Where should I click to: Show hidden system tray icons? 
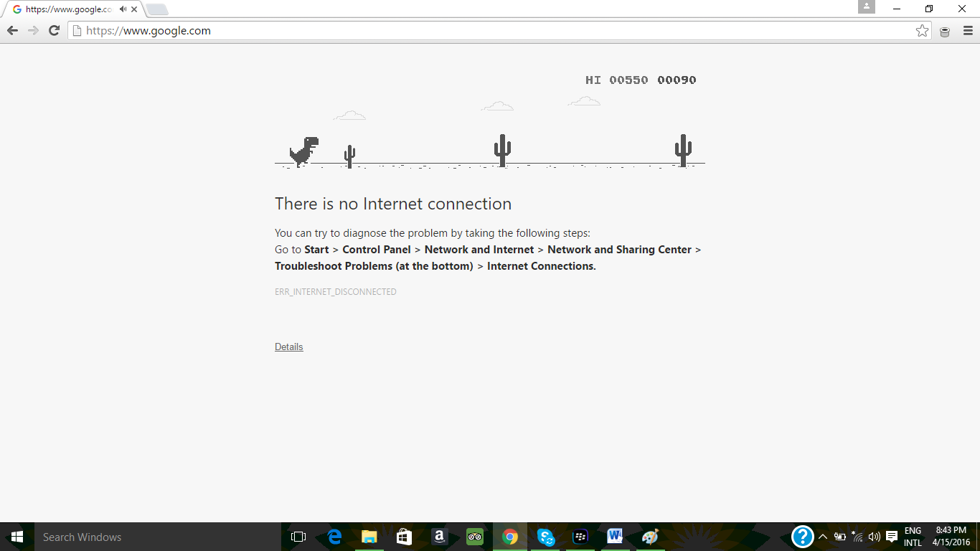[822, 537]
